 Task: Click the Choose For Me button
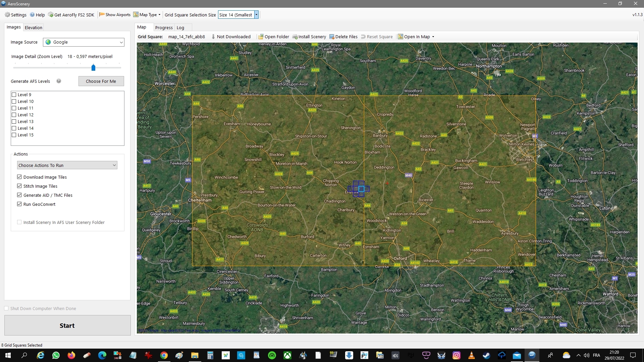[x=101, y=81]
